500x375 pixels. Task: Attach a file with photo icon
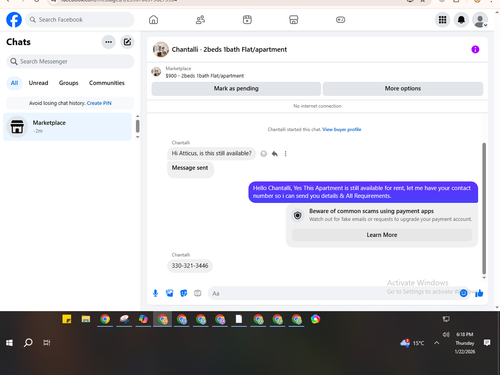tap(170, 293)
